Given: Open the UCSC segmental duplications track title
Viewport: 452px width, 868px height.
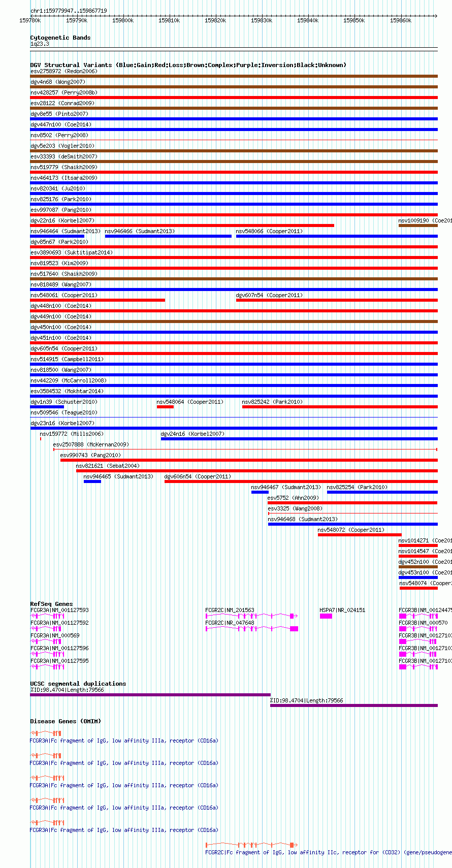Looking at the screenshot, I should click(78, 684).
